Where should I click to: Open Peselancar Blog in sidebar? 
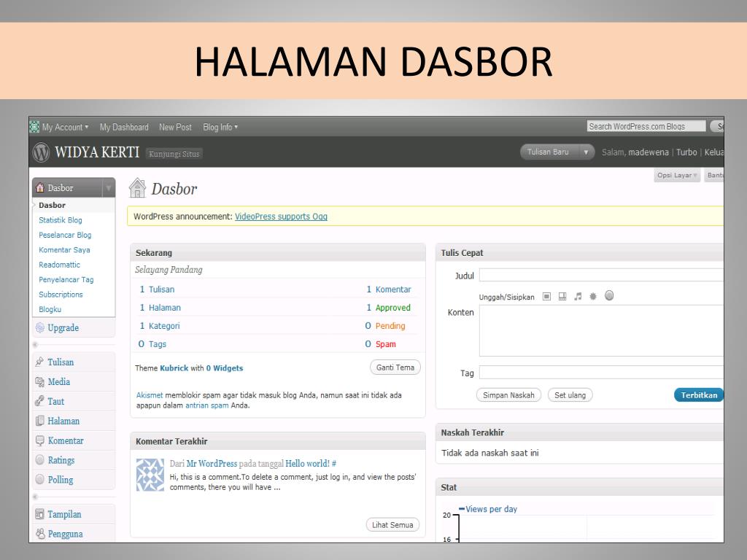(65, 235)
